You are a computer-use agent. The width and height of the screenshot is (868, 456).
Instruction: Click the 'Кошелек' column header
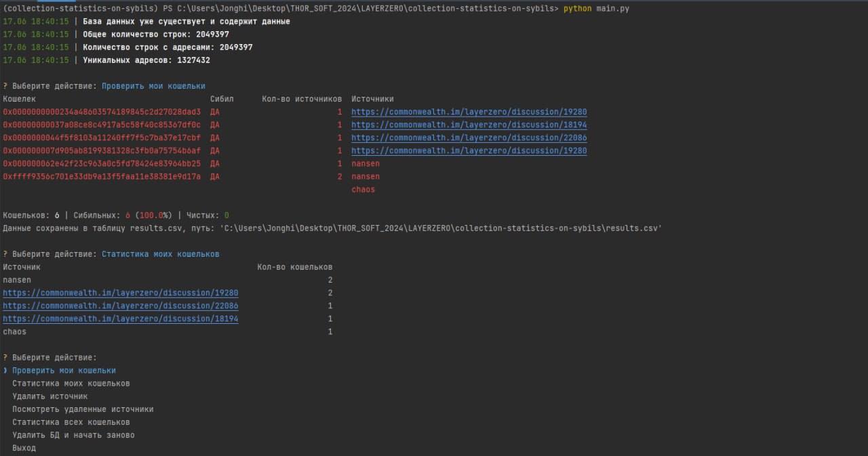(x=20, y=99)
